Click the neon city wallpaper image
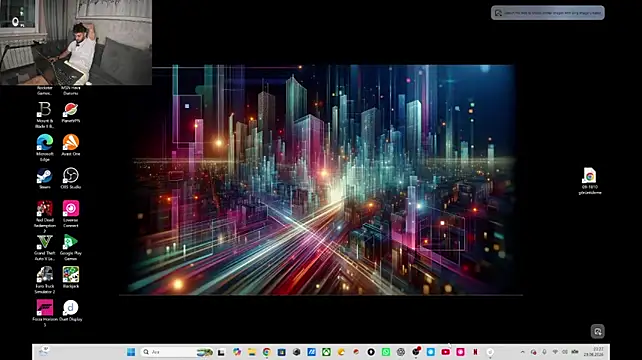Image resolution: width=642 pixels, height=360 pixels. coord(321,179)
